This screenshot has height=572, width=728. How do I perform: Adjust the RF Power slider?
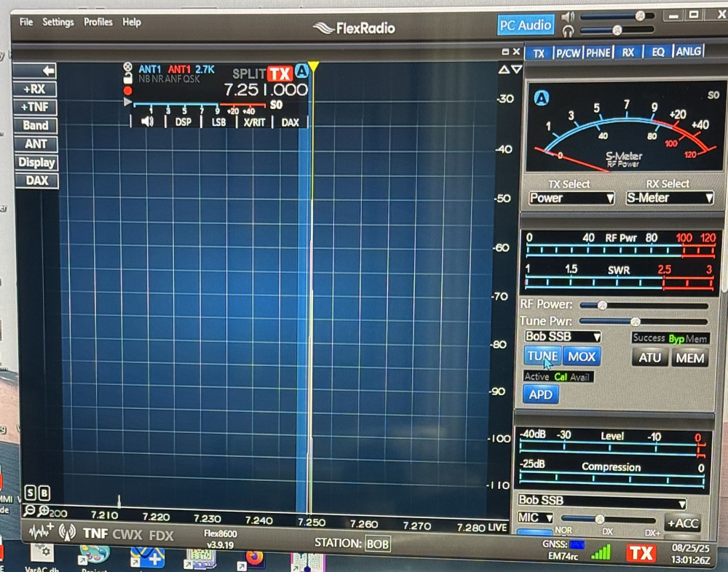pyautogui.click(x=644, y=305)
